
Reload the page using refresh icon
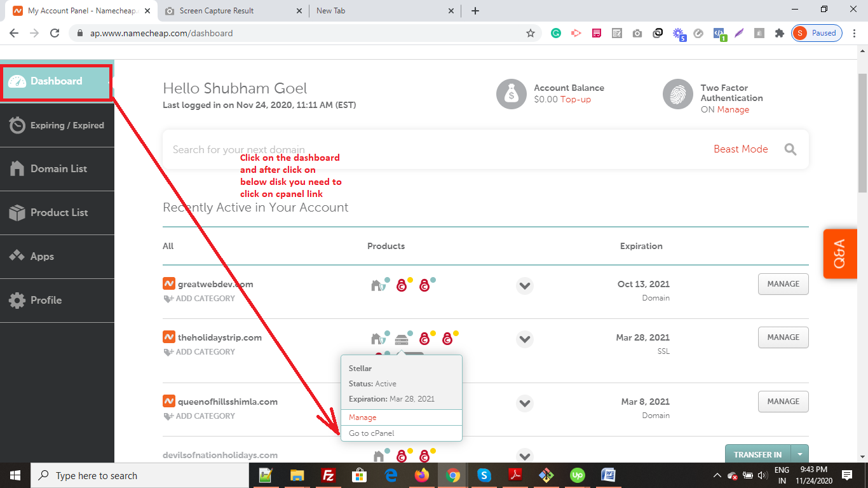pyautogui.click(x=55, y=33)
